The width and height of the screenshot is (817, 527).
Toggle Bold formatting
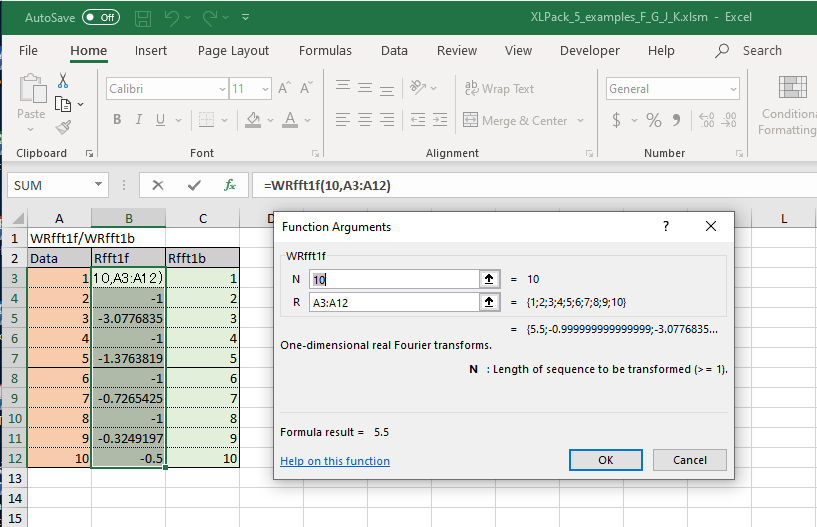coord(117,120)
